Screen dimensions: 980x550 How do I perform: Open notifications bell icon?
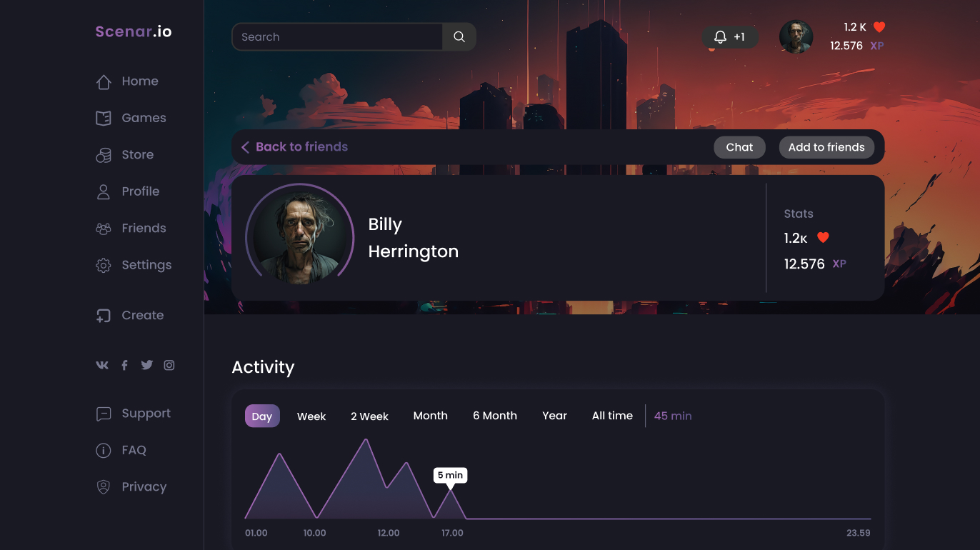pos(720,37)
